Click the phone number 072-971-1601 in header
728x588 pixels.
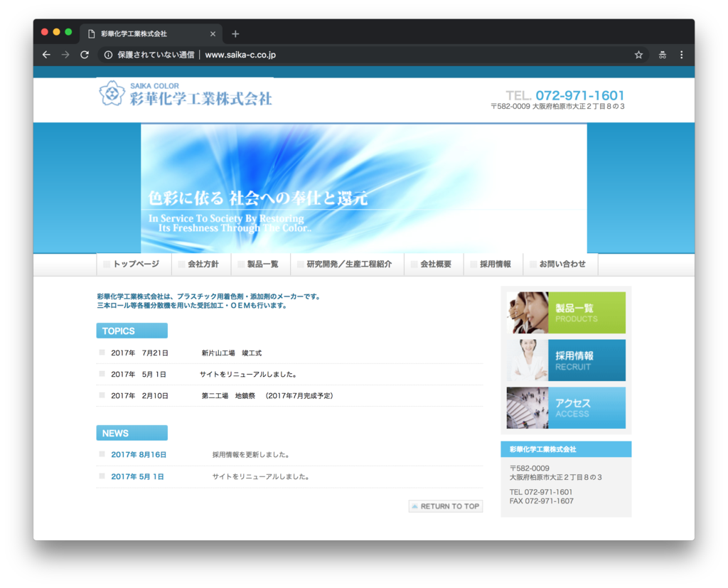(580, 95)
